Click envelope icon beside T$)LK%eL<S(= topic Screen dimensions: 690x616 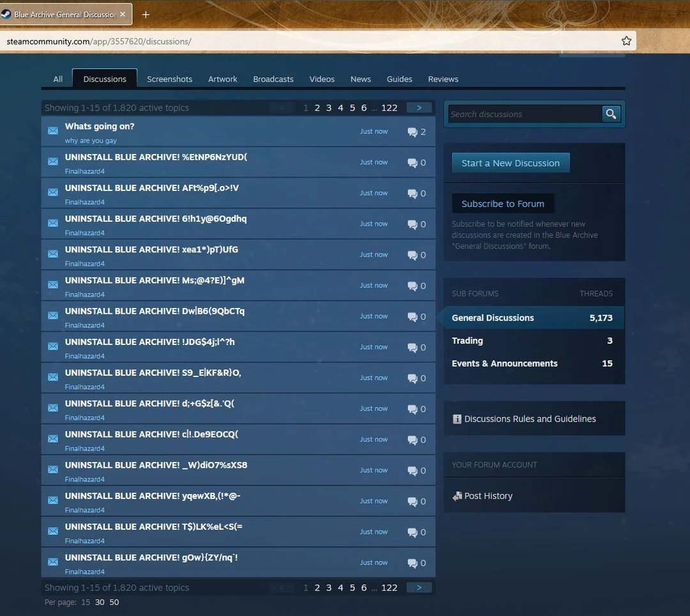tap(53, 531)
